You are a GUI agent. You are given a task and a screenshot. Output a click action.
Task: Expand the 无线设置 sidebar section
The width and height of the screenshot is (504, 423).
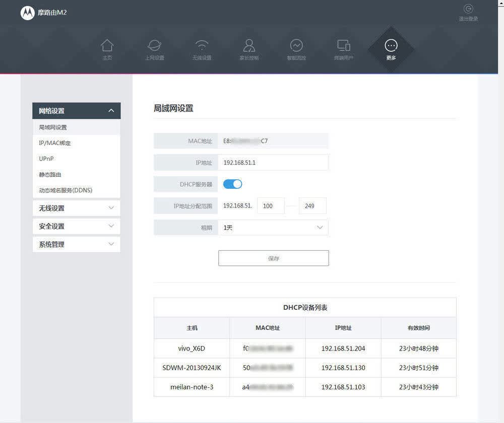(x=77, y=208)
